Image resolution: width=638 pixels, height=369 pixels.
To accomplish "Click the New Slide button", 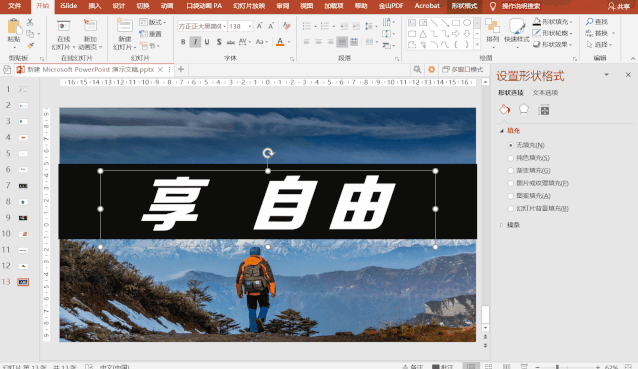I will [125, 34].
